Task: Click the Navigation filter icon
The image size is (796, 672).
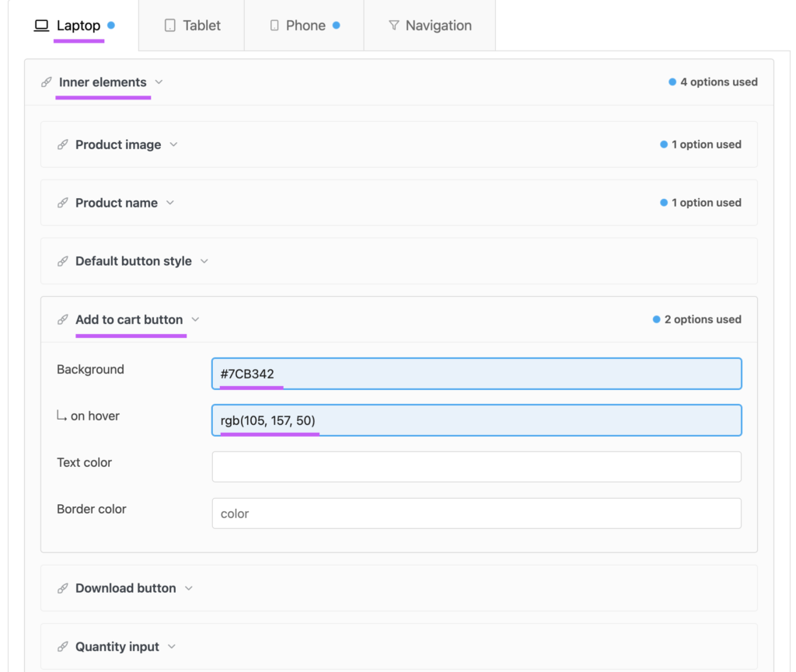Action: tap(394, 26)
